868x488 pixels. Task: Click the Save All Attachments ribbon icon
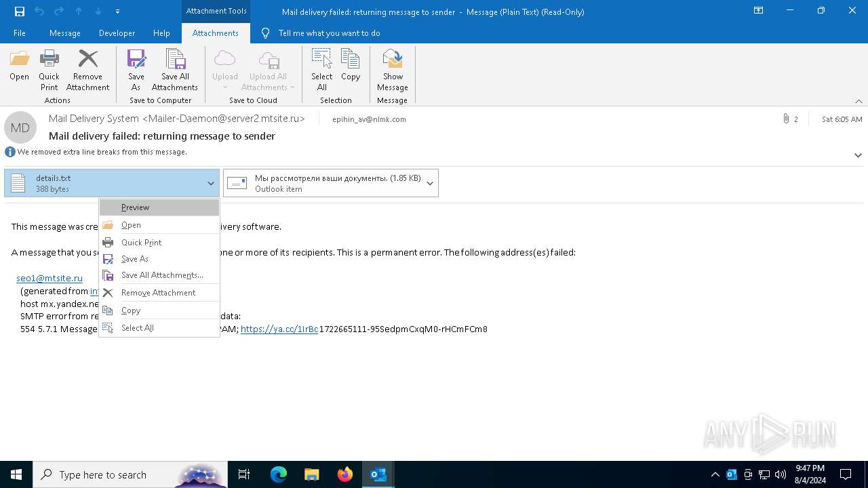pos(175,70)
